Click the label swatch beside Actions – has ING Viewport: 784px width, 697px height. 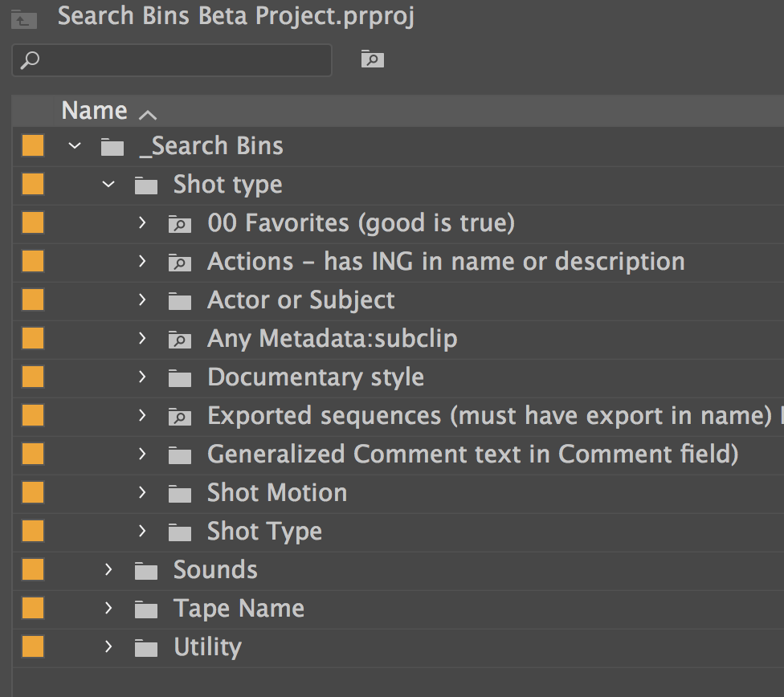(x=33, y=261)
